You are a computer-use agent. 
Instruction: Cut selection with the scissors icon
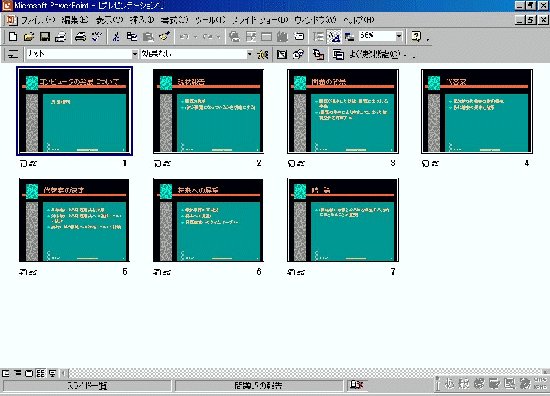pos(116,36)
